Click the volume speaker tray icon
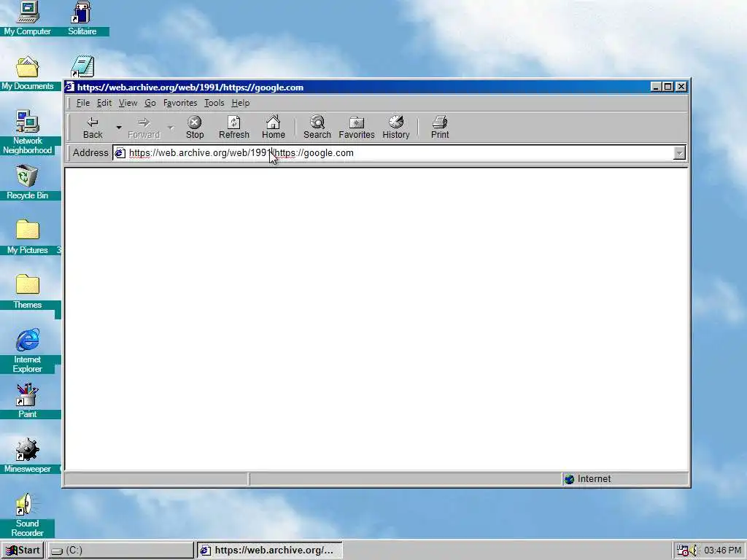This screenshot has width=747, height=560. [694, 551]
